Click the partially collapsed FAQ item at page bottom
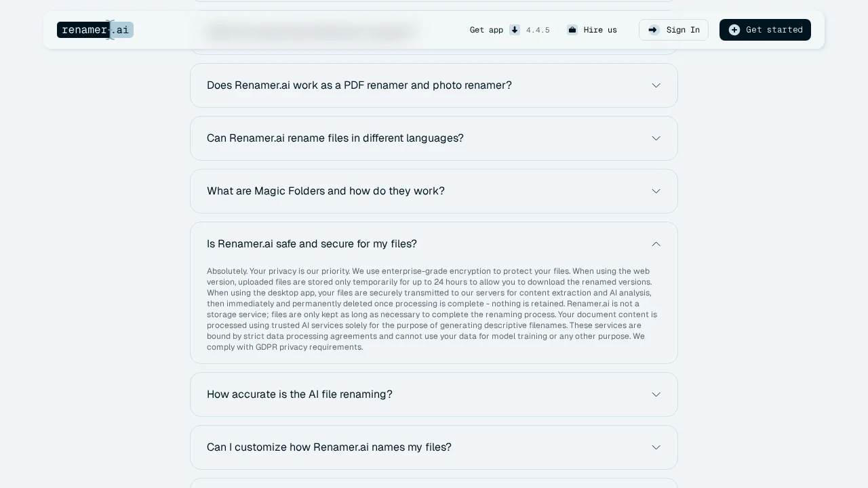Image resolution: width=868 pixels, height=488 pixels. [434, 485]
